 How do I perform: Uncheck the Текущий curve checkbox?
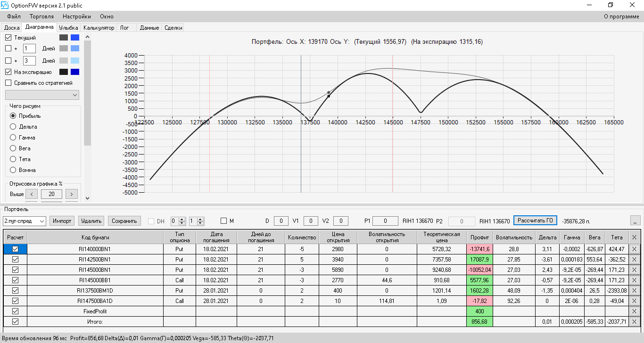pyautogui.click(x=8, y=38)
